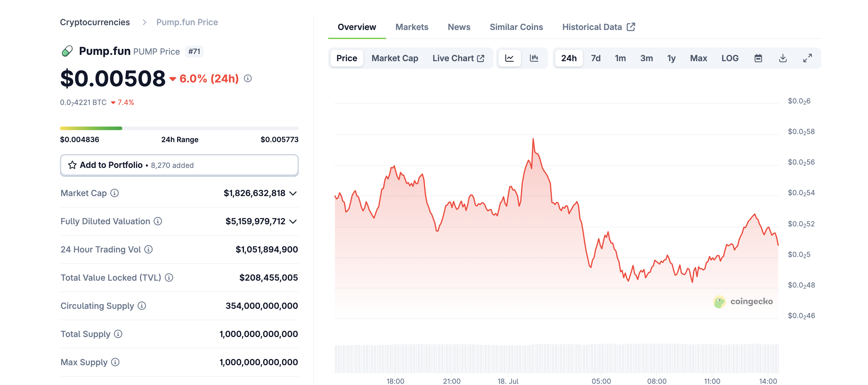
Task: Click external link icon beside Historical Data
Action: coord(631,27)
